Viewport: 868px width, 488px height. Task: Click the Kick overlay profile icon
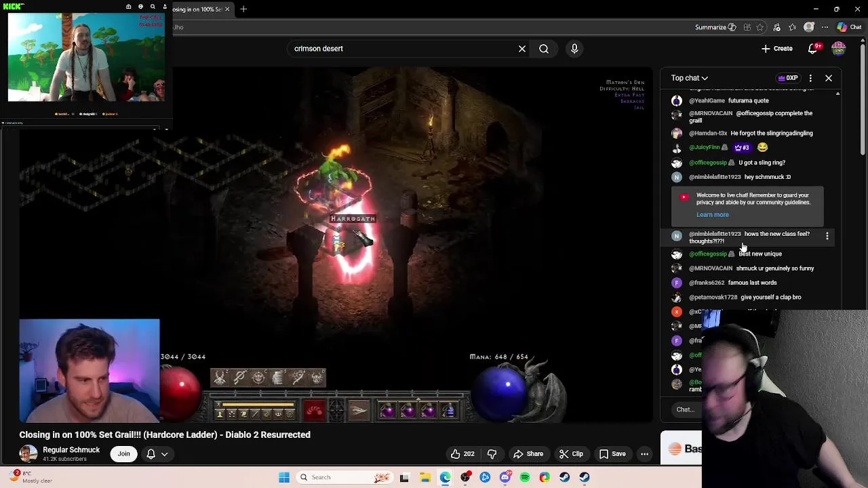(165, 7)
